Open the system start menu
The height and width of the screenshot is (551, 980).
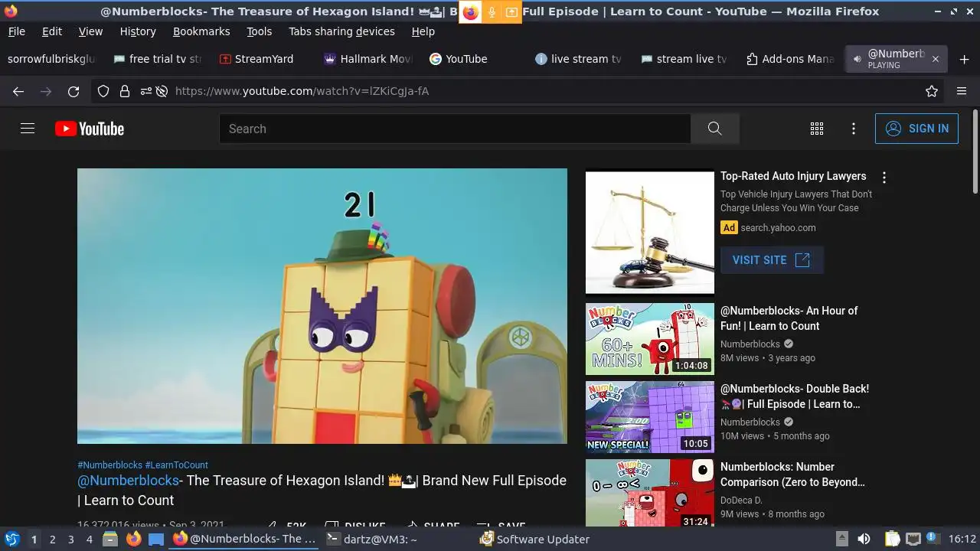point(12,539)
